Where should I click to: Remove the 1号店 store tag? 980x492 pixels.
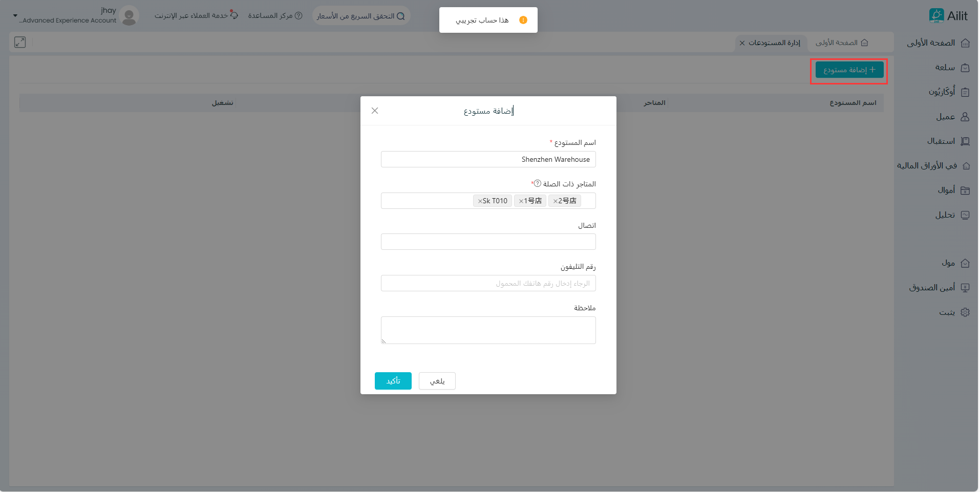(521, 201)
